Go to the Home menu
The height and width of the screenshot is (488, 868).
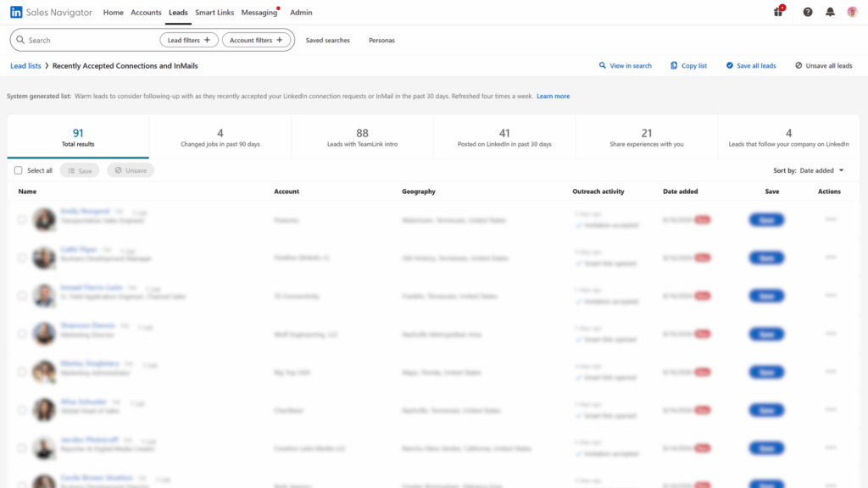point(113,12)
